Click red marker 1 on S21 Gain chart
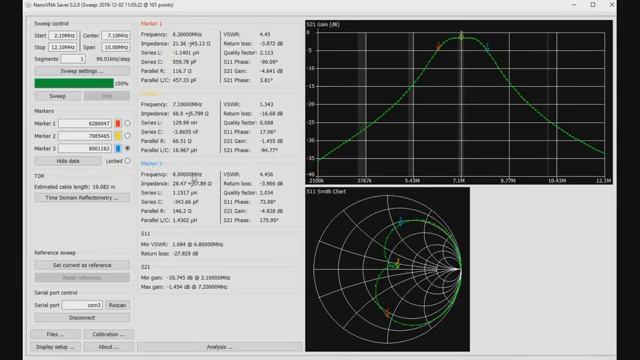Screen dimensions: 640x360 [x=438, y=46]
